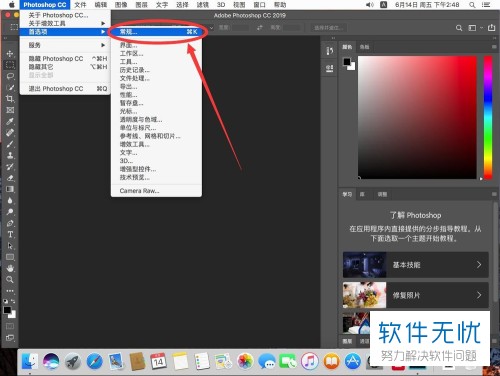Choose Camera Raw... preferences
This screenshot has height=376, width=500.
pyautogui.click(x=156, y=191)
